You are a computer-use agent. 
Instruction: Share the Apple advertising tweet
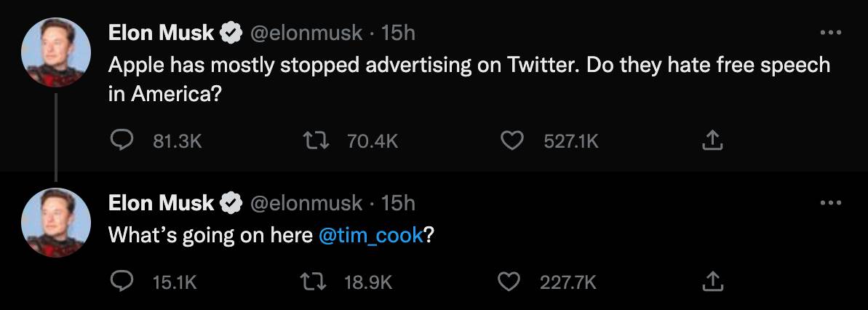pos(712,140)
